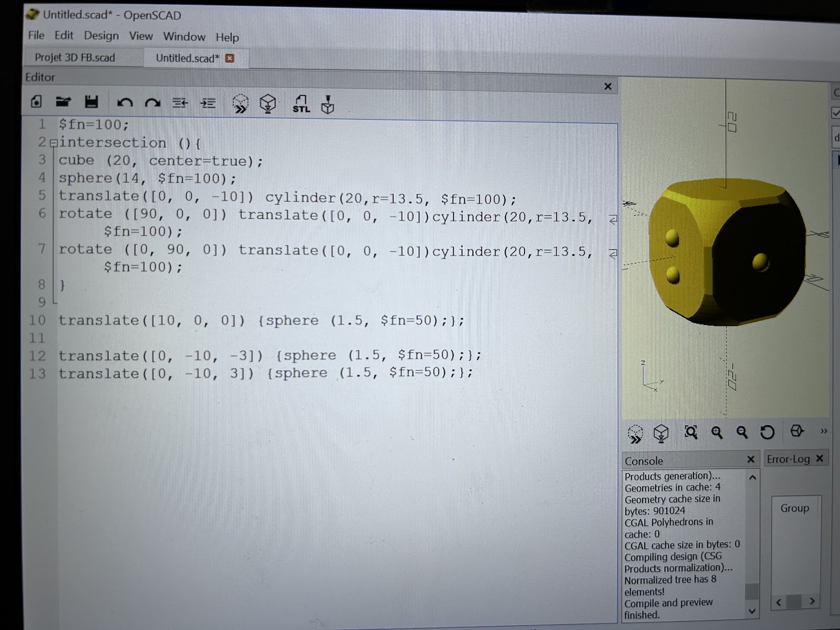Screen dimensions: 840x630
Task: Open the View menu
Action: pos(141,36)
